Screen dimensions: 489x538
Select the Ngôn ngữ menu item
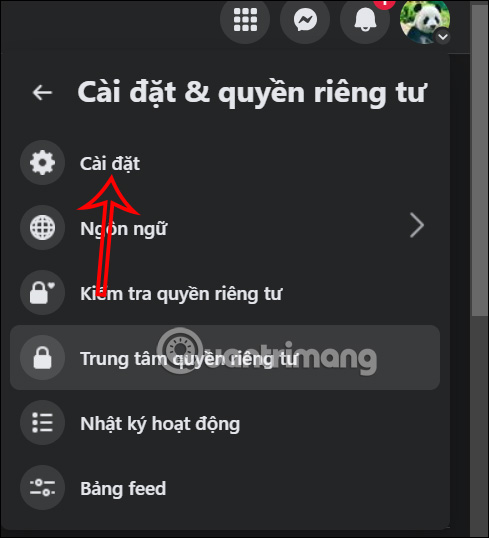[x=225, y=227]
